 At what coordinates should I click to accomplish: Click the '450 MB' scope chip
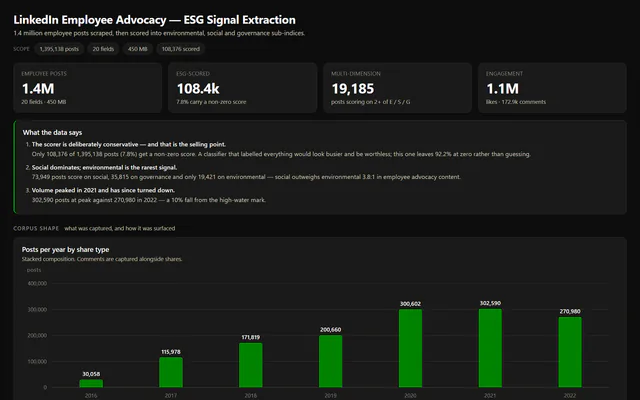pyautogui.click(x=138, y=49)
